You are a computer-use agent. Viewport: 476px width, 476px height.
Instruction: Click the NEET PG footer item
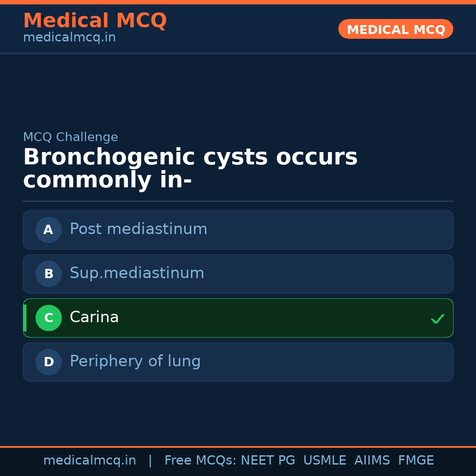point(268,460)
